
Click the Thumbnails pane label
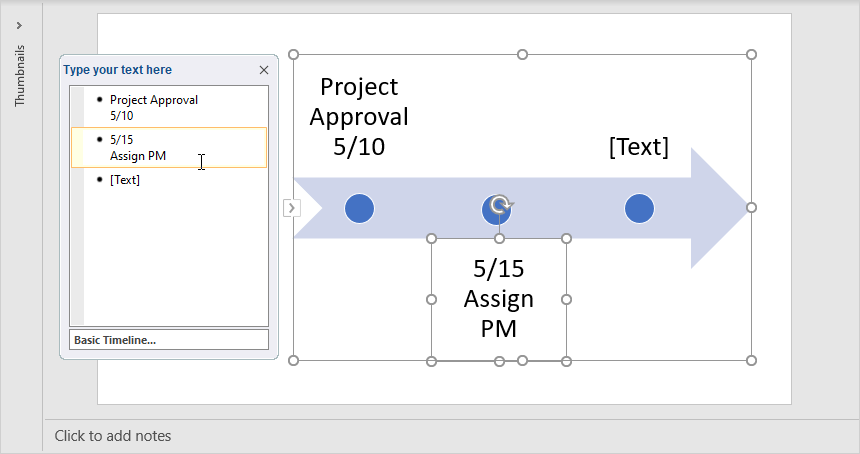click(20, 76)
